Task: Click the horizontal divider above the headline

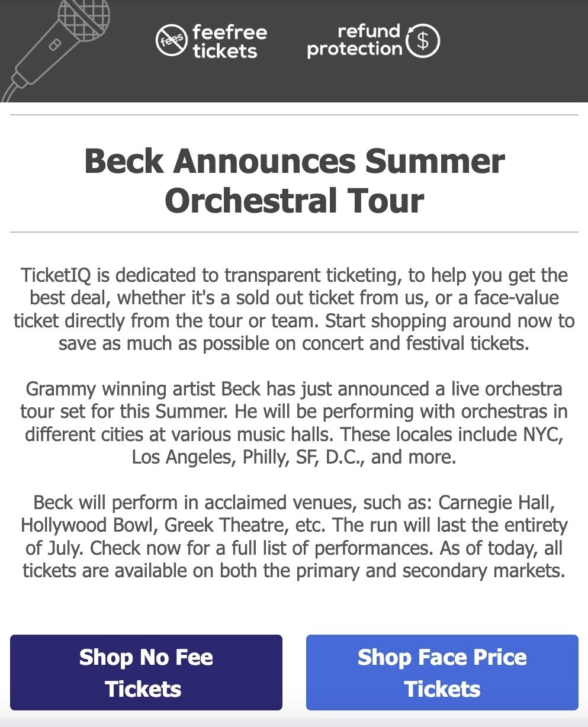Action: pyautogui.click(x=294, y=115)
